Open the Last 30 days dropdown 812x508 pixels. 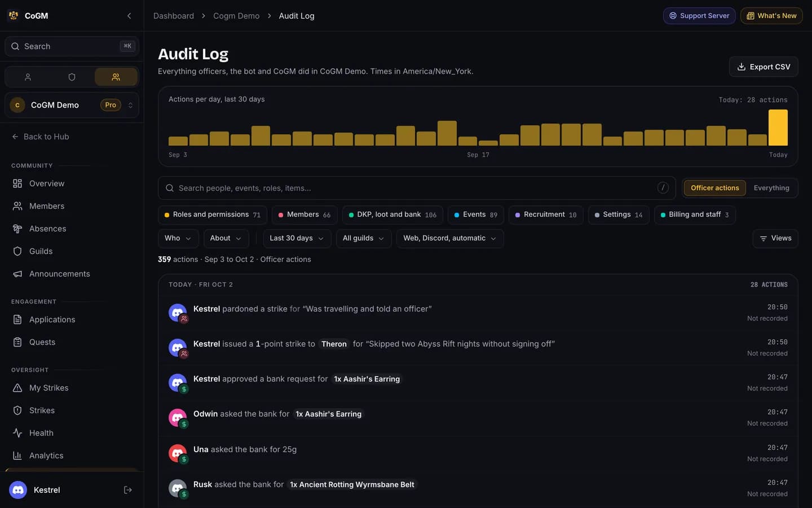297,238
